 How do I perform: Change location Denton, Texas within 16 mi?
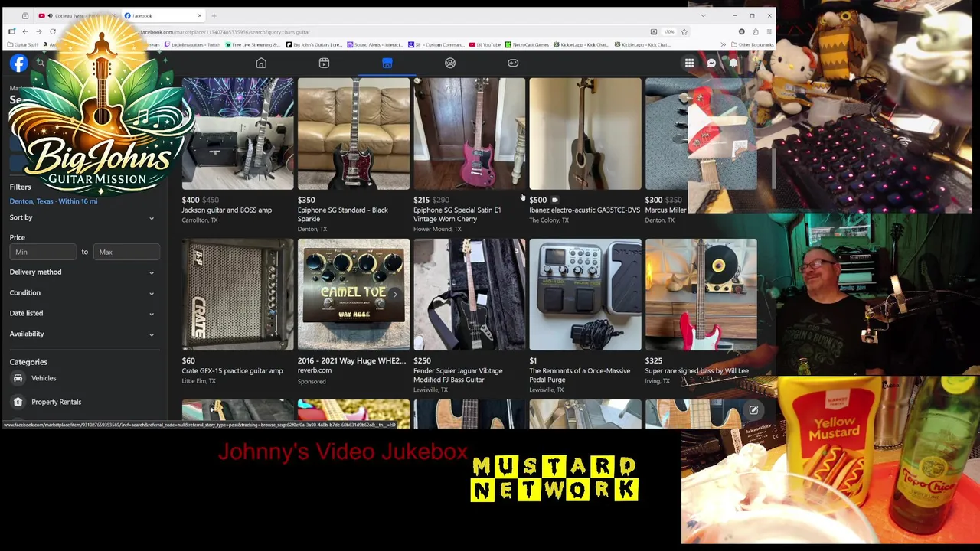click(x=54, y=201)
